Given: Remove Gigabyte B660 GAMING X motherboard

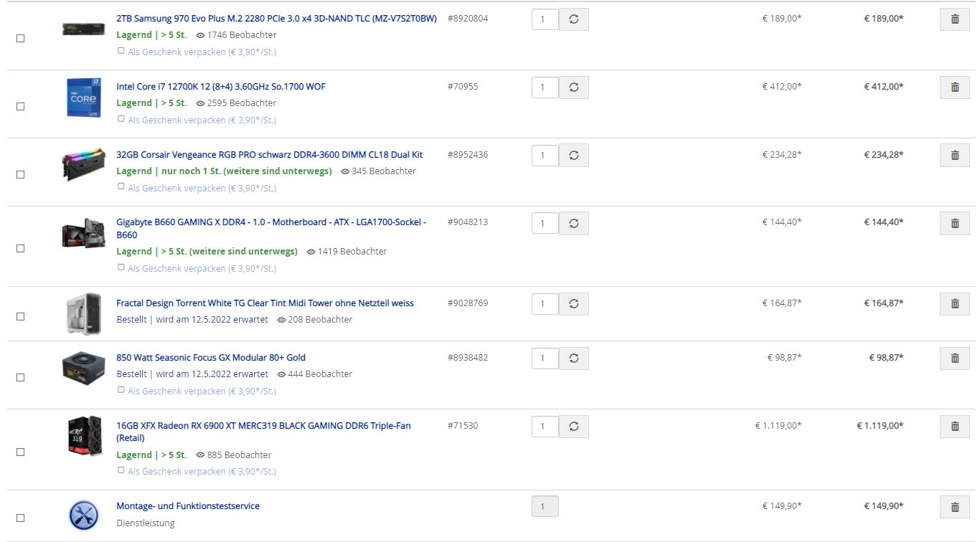Looking at the screenshot, I should [x=954, y=224].
